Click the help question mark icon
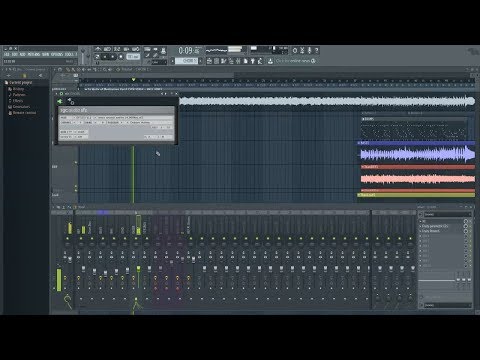The width and height of the screenshot is (480, 360). pyautogui.click(x=316, y=51)
